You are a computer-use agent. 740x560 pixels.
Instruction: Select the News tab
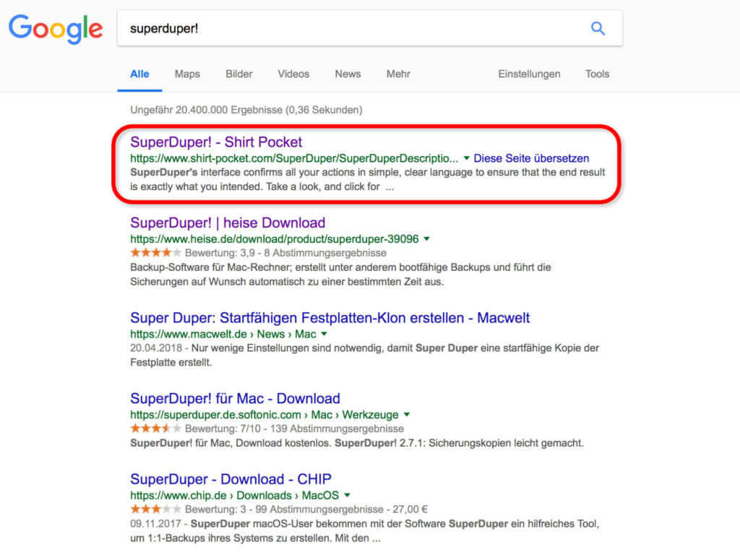[x=348, y=74]
